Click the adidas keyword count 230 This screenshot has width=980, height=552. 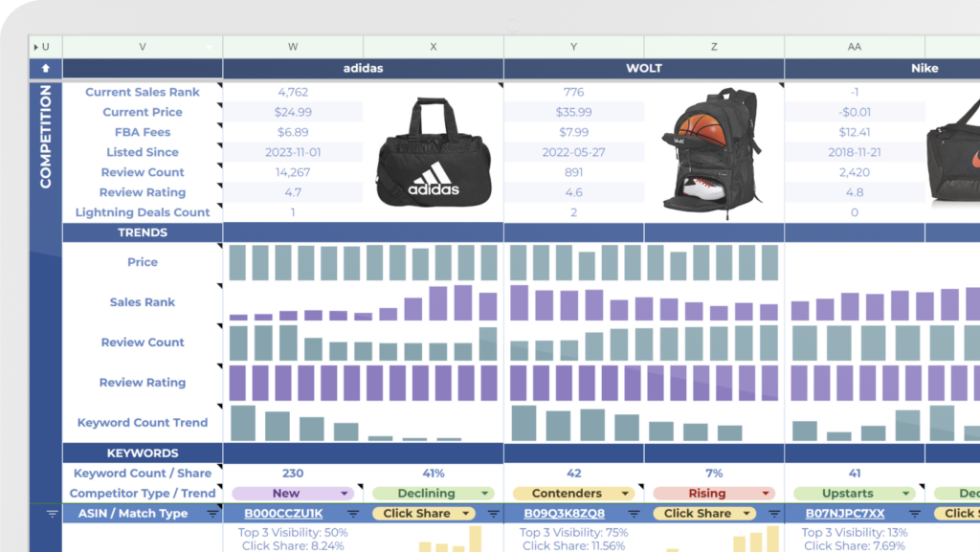point(293,474)
